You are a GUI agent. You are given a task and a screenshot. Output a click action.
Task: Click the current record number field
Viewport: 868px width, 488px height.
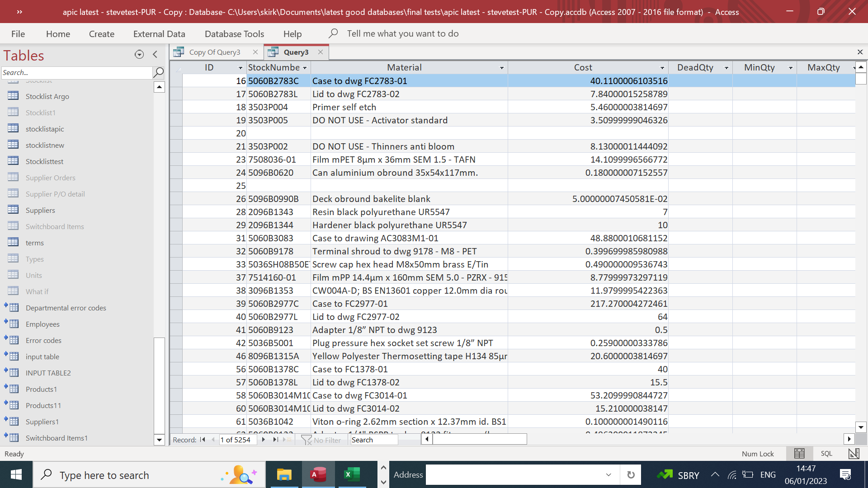point(237,440)
